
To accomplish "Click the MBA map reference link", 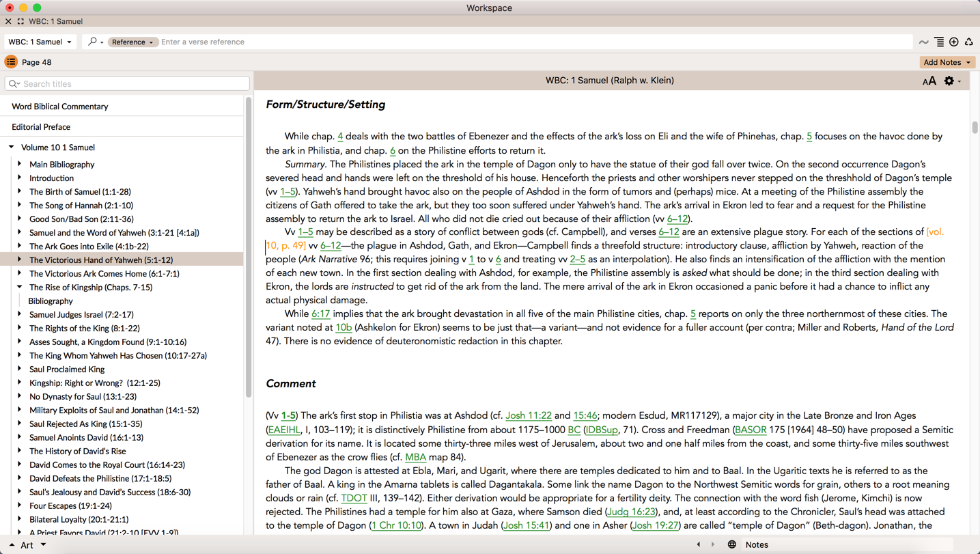I will [415, 457].
